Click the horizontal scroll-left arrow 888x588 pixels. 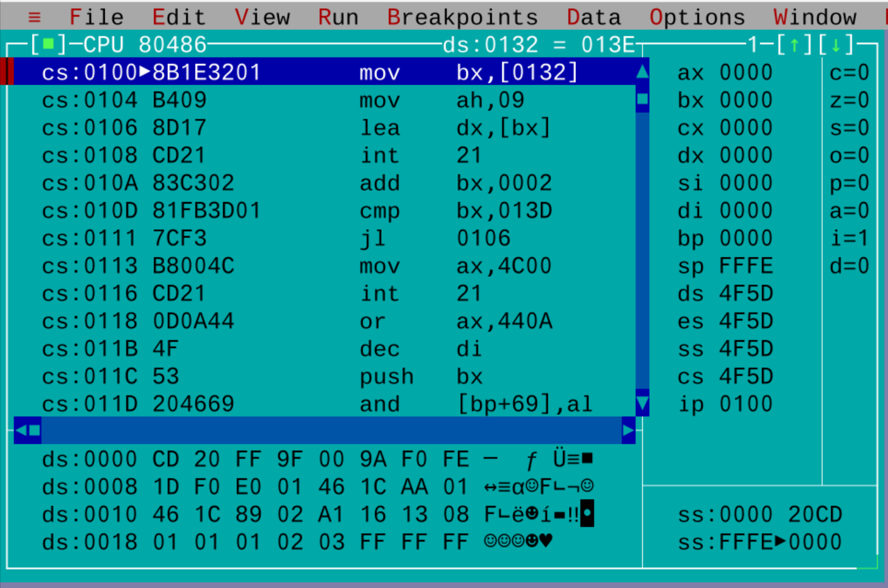click(x=20, y=430)
